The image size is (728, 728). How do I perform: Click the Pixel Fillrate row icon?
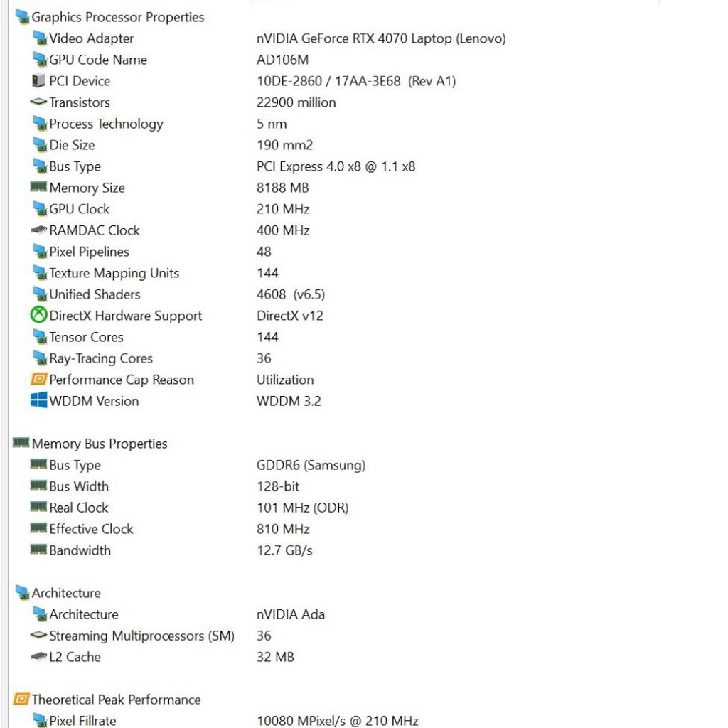pos(40,721)
